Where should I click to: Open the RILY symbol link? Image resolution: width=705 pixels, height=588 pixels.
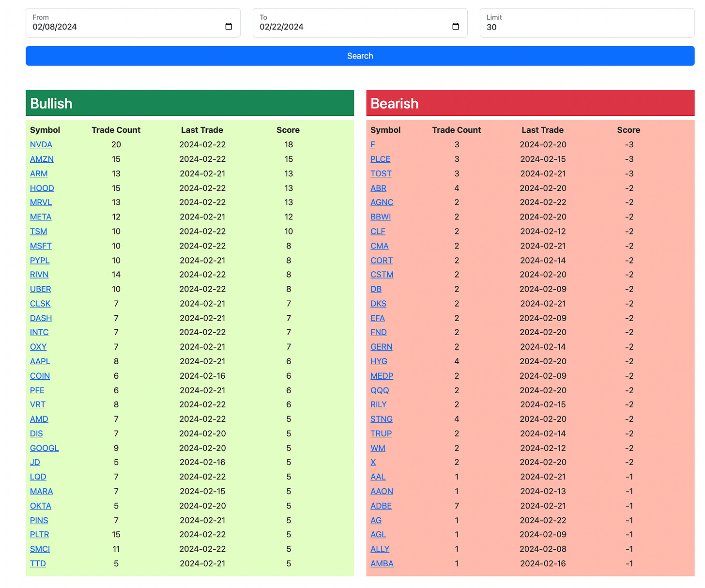[379, 404]
